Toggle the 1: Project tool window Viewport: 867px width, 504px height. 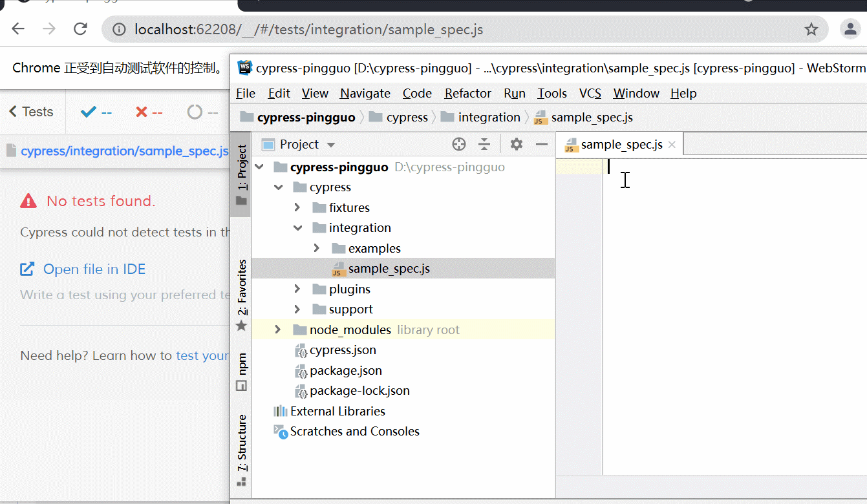[241, 174]
